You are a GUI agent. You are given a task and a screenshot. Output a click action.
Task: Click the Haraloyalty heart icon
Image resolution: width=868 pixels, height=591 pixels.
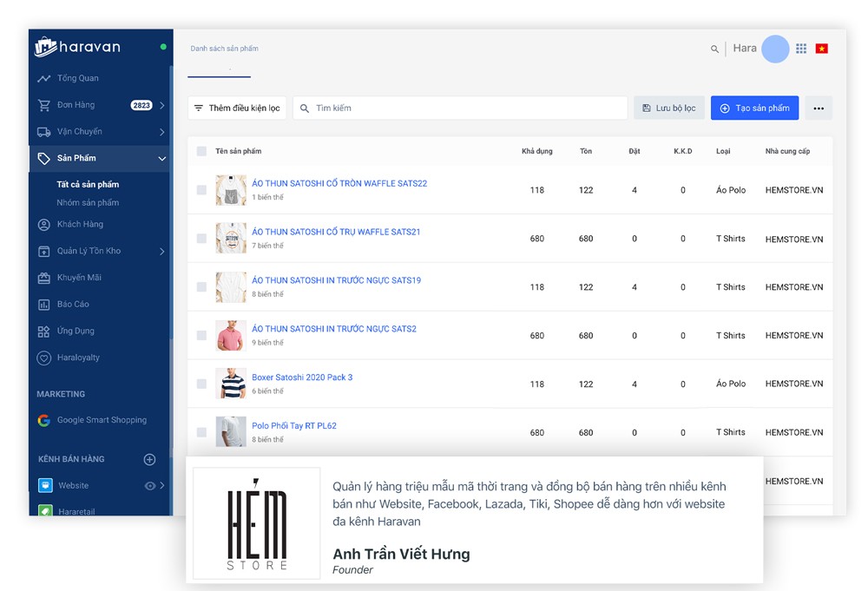(x=43, y=358)
